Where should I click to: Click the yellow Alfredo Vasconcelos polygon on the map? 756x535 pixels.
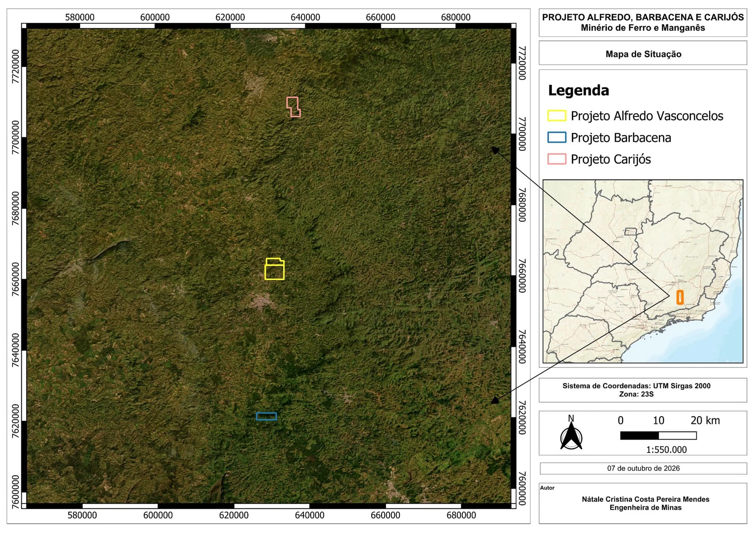[275, 269]
